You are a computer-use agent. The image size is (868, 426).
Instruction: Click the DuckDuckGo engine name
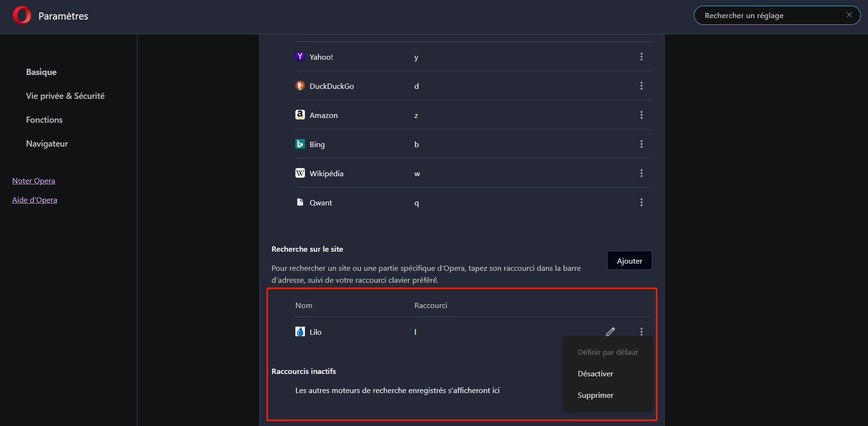332,86
